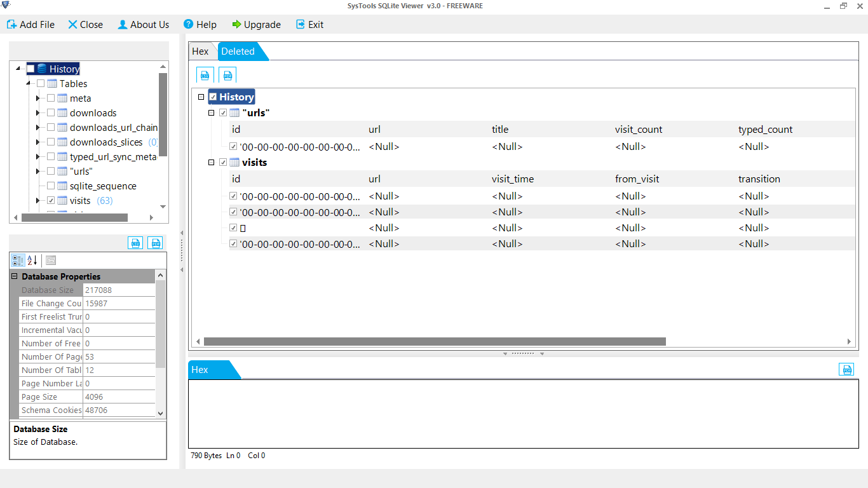This screenshot has height=488, width=868.
Task: Tick the downloads table checkbox
Action: [51, 112]
